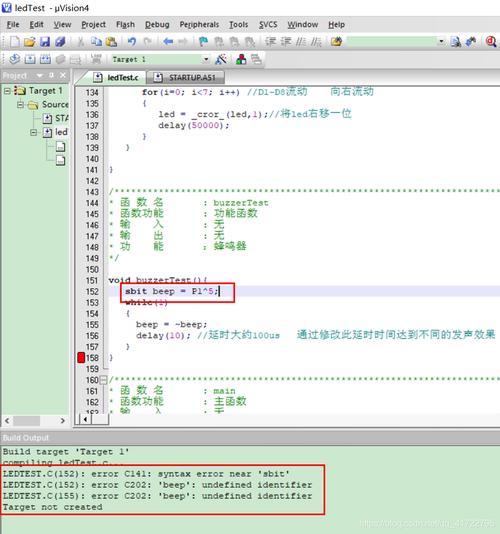
Task: Create a new file with toolbar icon
Action: (x=15, y=42)
